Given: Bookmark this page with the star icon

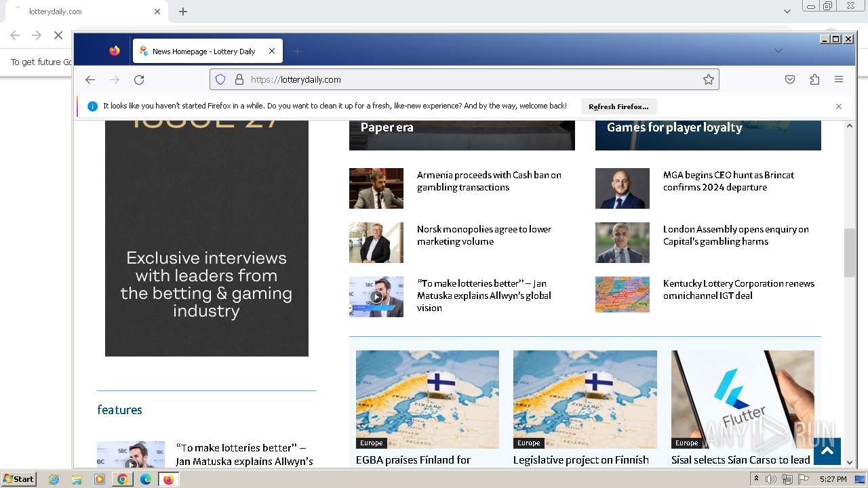Looking at the screenshot, I should pyautogui.click(x=709, y=79).
